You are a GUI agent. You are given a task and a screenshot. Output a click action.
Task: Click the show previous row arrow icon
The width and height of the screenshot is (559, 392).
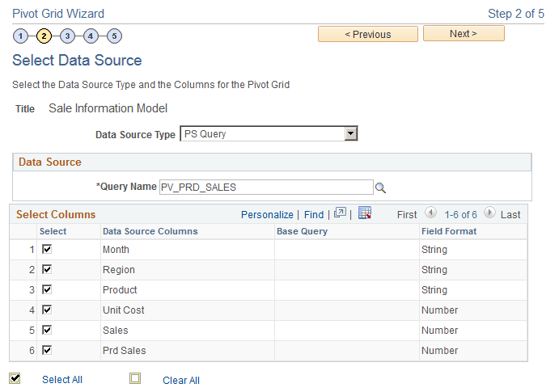430,214
